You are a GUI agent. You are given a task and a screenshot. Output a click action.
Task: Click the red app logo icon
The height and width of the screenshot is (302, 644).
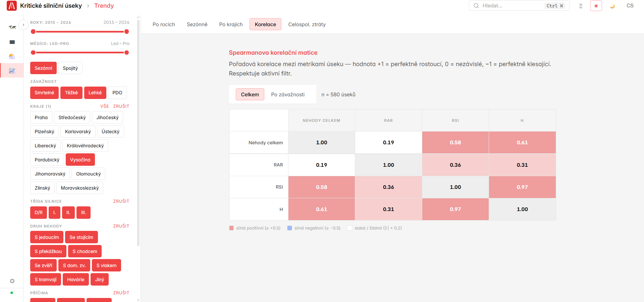coord(12,6)
